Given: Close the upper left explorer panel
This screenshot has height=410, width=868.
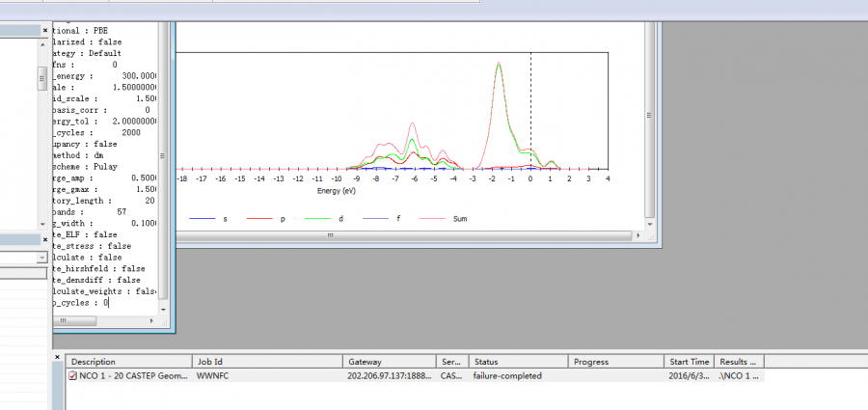Looking at the screenshot, I should (45, 31).
